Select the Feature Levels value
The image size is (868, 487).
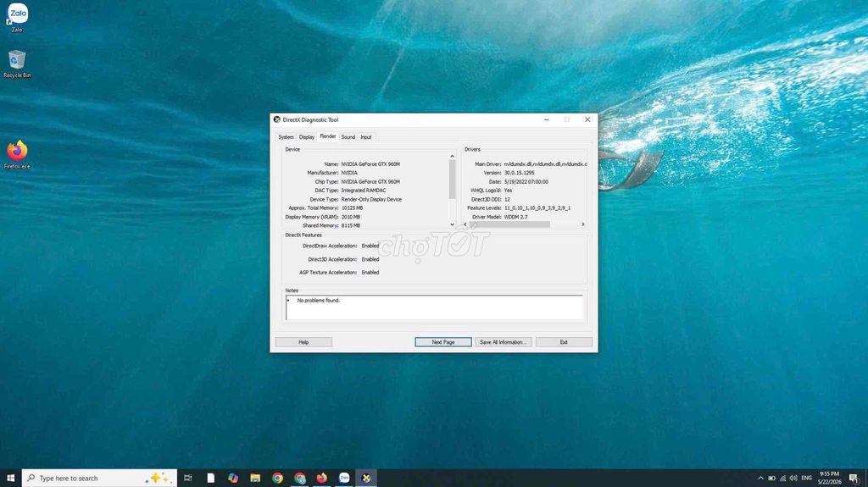[537, 208]
